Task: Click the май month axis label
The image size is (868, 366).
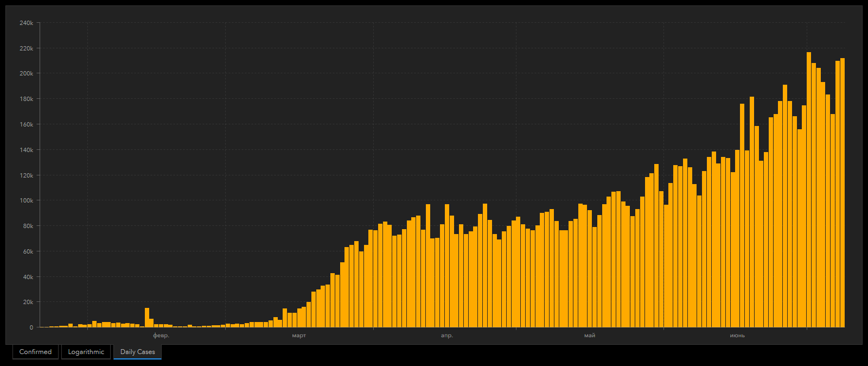Action: (x=590, y=336)
